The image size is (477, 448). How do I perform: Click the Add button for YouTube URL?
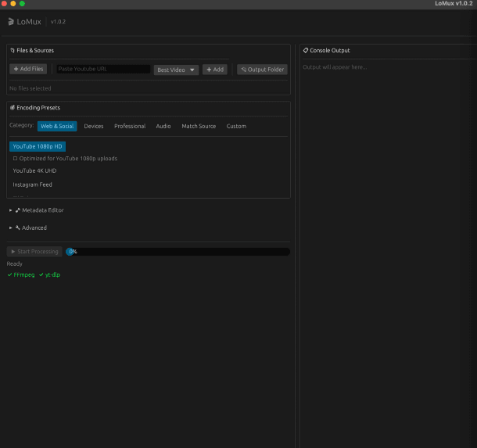click(215, 70)
